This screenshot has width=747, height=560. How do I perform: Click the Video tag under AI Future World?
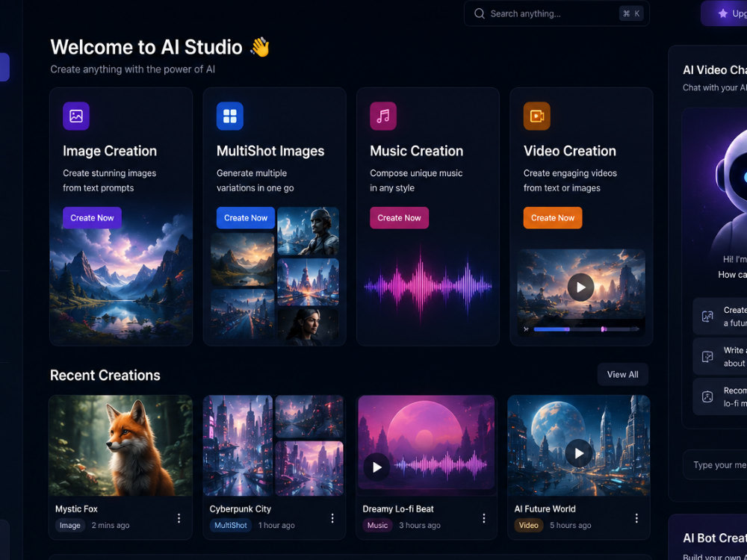529,525
